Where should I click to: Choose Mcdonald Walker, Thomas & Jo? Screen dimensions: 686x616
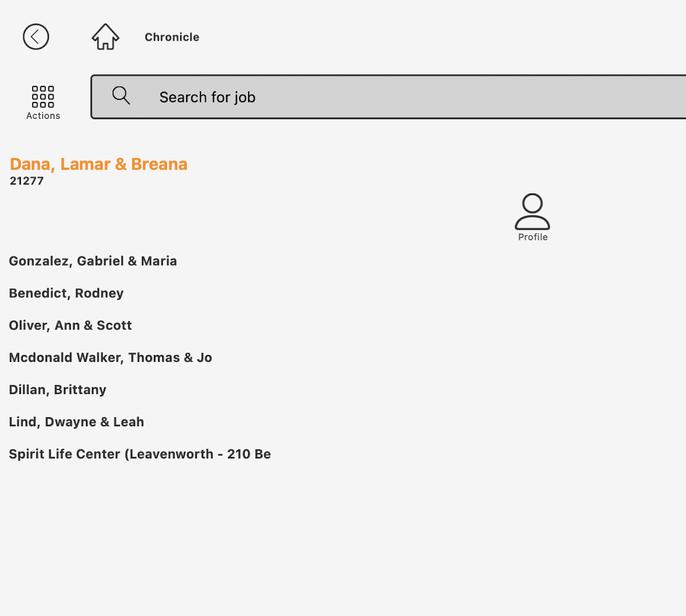click(110, 358)
